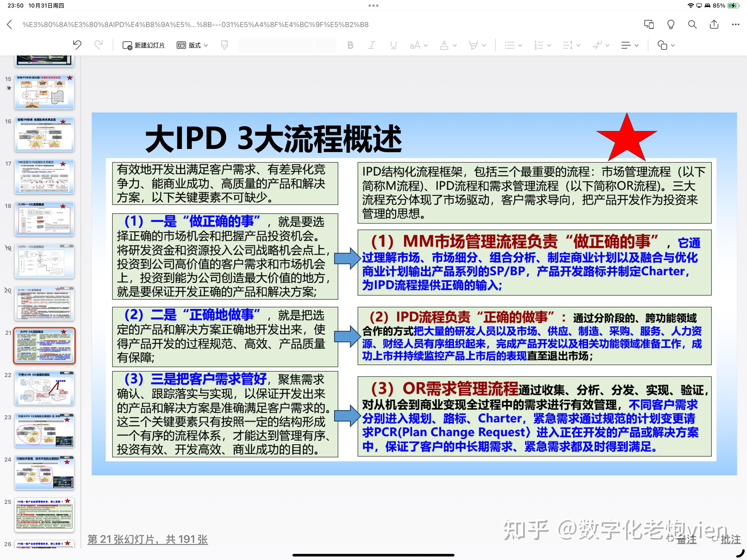
Task: Open tips via the lightbulb icon
Action: tap(671, 24)
